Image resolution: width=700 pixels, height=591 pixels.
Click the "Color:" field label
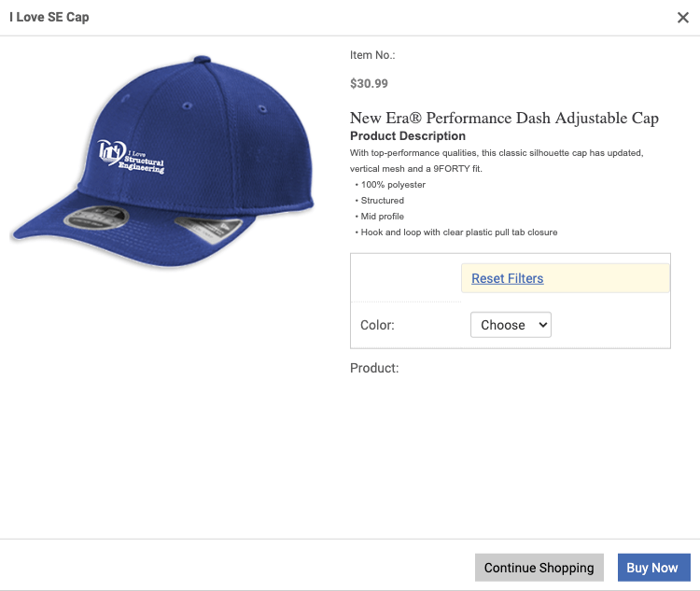(377, 326)
